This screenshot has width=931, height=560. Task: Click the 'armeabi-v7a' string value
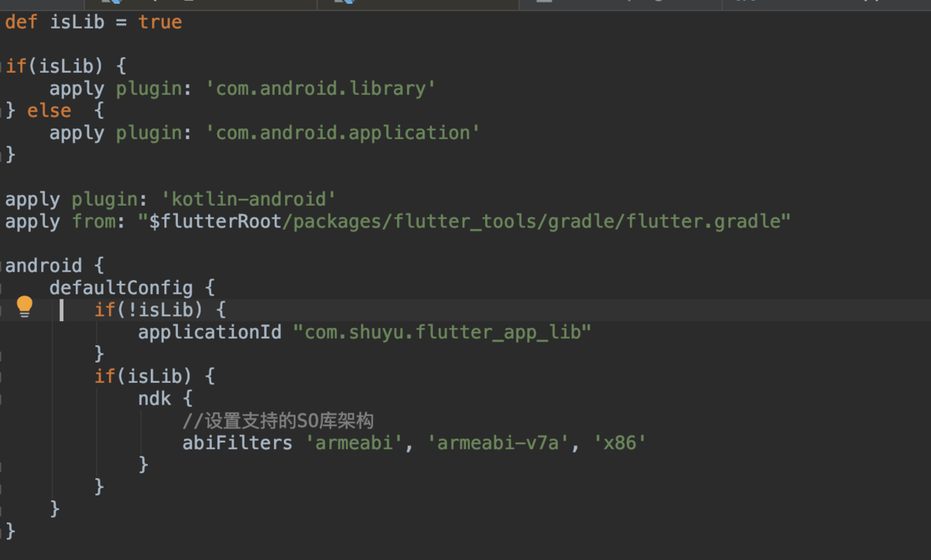[498, 443]
